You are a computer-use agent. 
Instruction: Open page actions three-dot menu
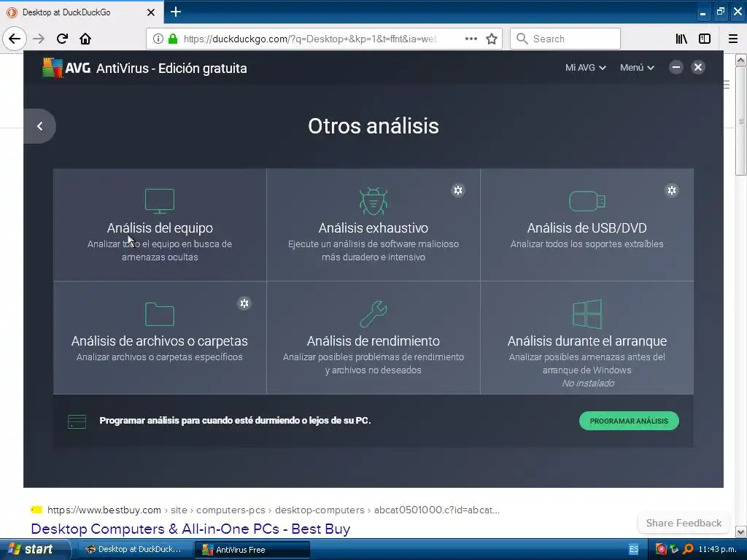[471, 39]
